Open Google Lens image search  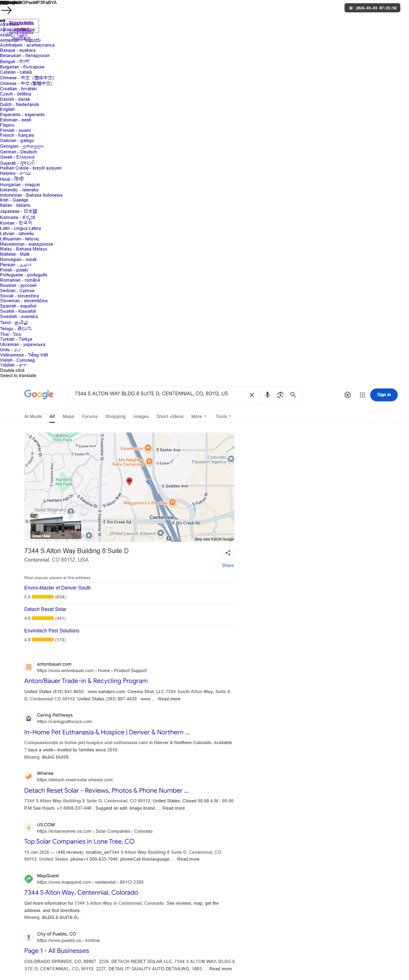pos(280,395)
